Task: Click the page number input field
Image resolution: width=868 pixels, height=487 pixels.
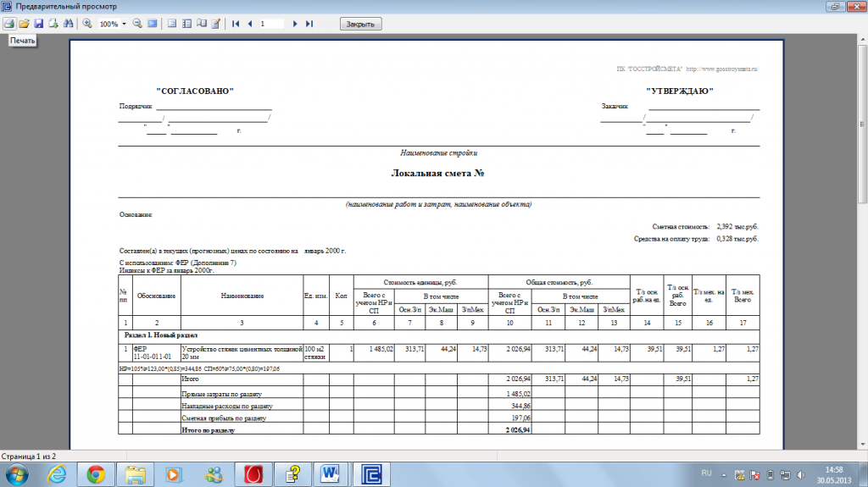Action: coord(271,24)
